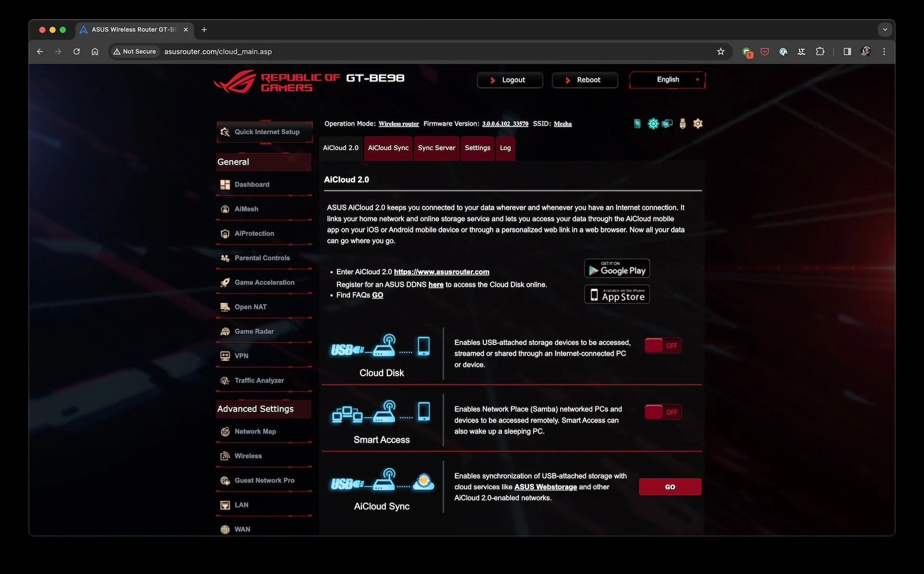Open https://www.asusrouter.com link
The width and height of the screenshot is (924, 574).
(x=441, y=272)
